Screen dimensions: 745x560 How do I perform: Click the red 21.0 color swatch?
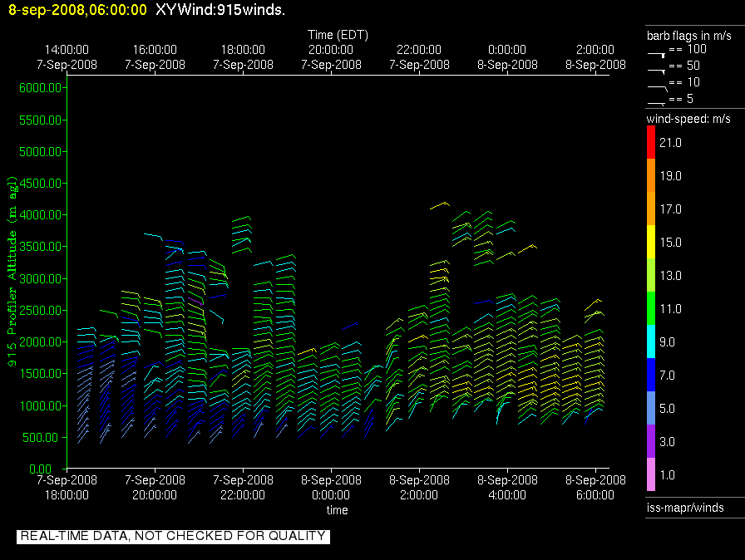(x=651, y=142)
